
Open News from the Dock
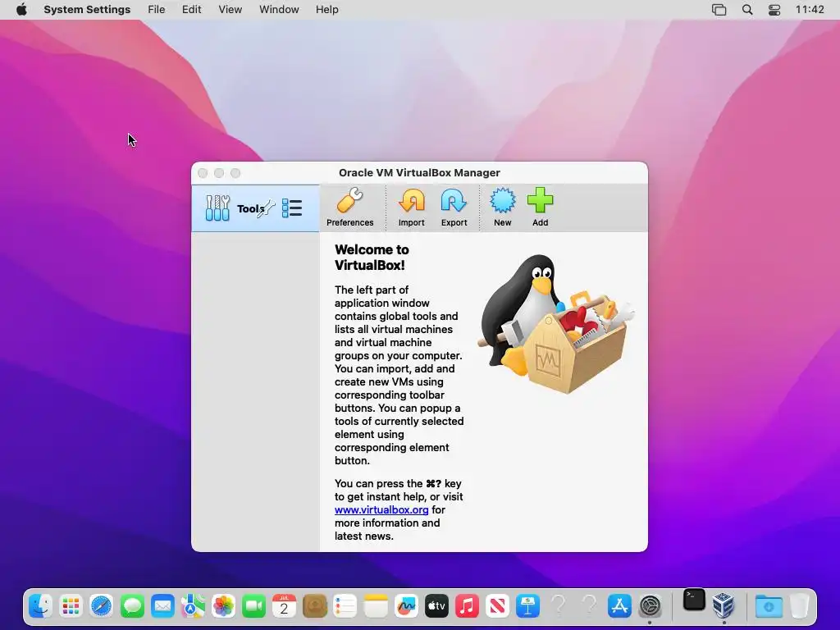(x=498, y=606)
